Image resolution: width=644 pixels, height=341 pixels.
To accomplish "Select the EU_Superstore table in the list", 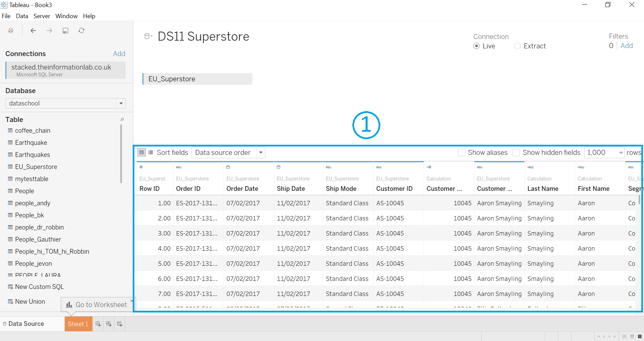I will coord(36,167).
